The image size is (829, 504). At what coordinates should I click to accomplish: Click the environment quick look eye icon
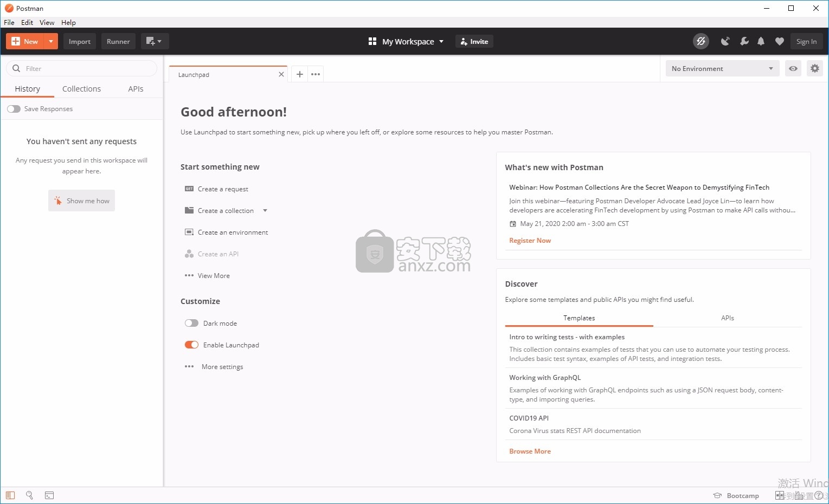(793, 68)
